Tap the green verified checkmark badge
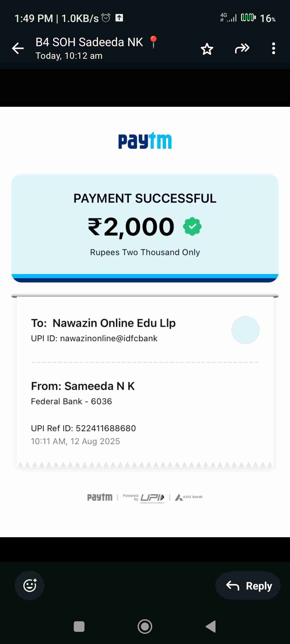Viewport: 290px width, 644px height. [x=192, y=227]
